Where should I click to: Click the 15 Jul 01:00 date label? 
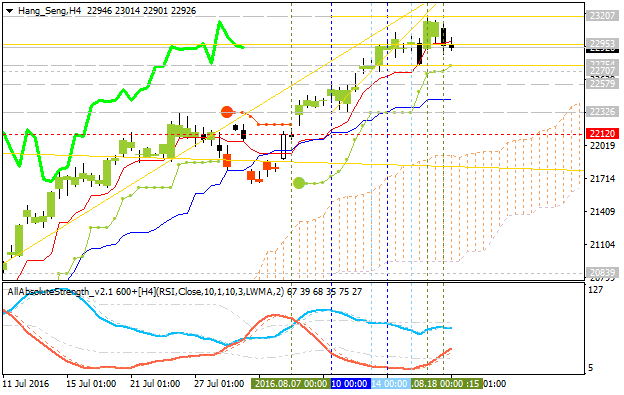(91, 384)
